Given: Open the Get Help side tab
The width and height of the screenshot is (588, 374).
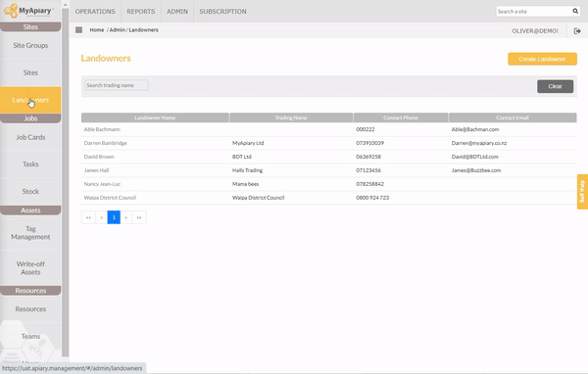Looking at the screenshot, I should point(582,192).
